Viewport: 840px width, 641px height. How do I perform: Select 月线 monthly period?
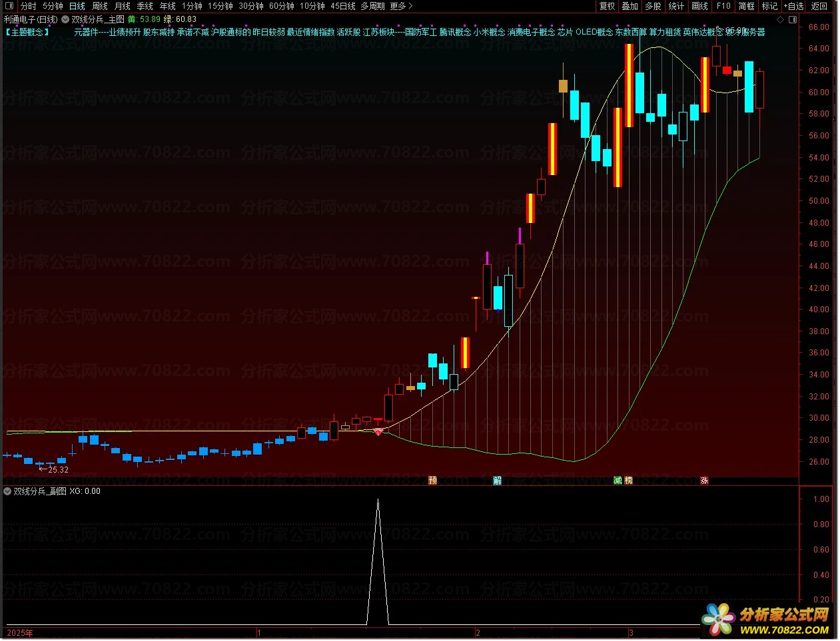click(123, 6)
